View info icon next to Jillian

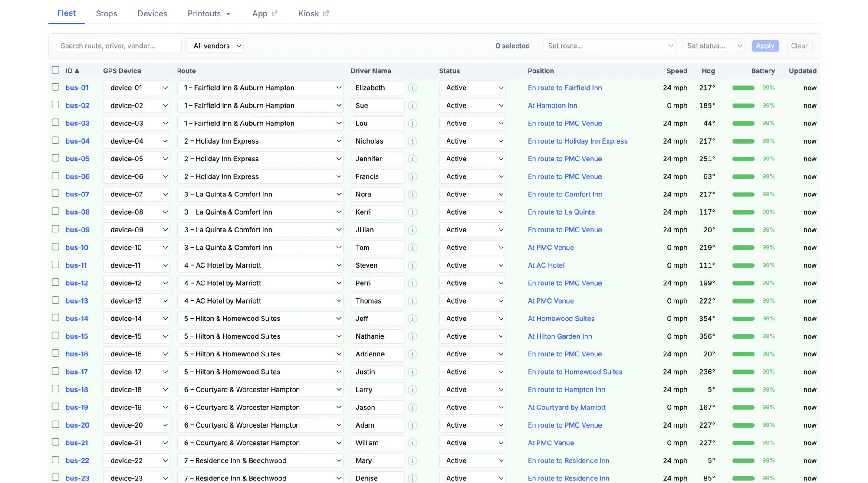click(x=412, y=230)
